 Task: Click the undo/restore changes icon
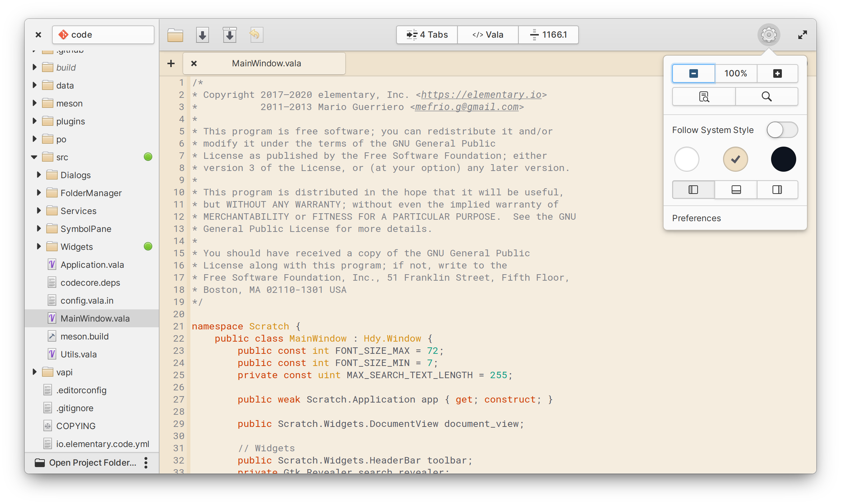coord(254,34)
